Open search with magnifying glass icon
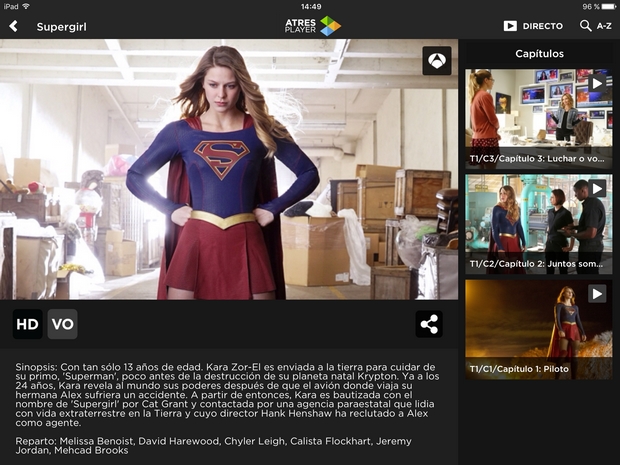Screen dimensions: 620x465 (x=586, y=26)
